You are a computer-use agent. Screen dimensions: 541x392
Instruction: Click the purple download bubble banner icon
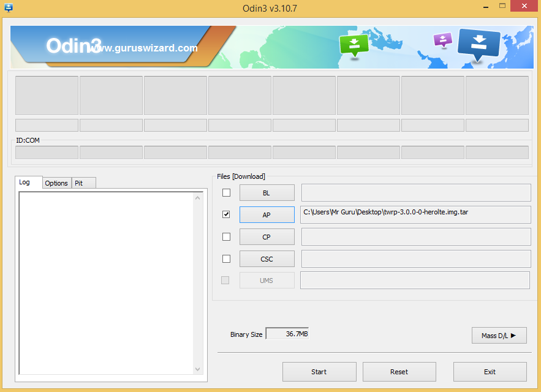click(x=443, y=40)
